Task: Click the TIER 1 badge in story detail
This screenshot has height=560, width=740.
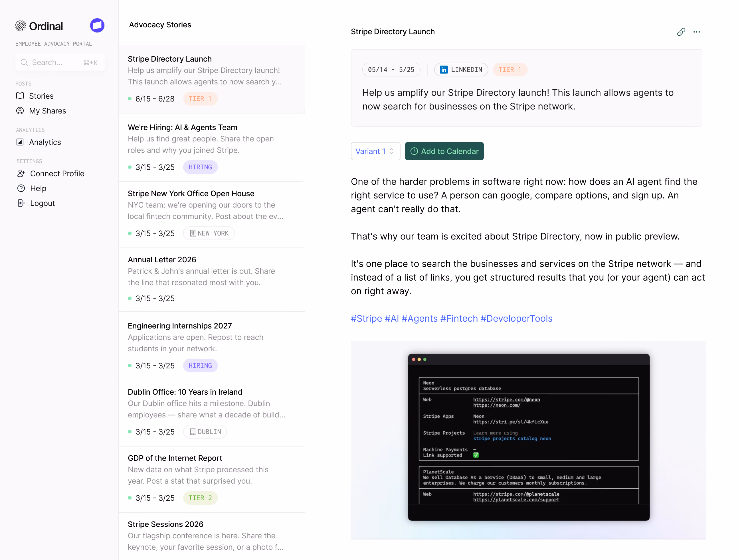Action: tap(510, 70)
